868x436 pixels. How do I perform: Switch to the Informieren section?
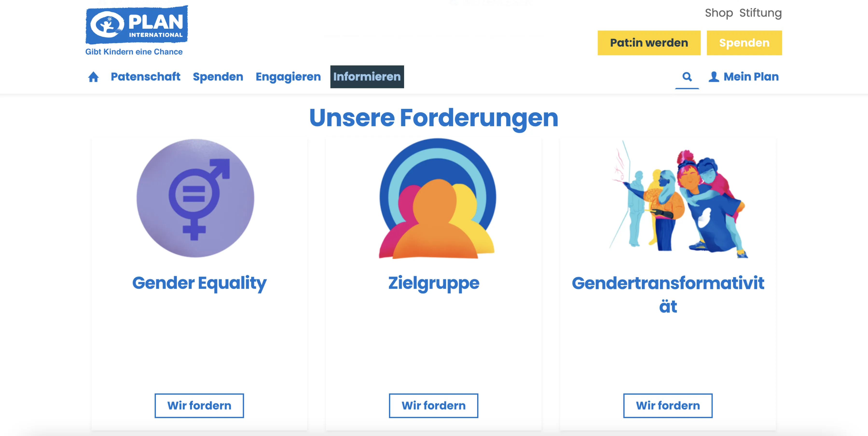coord(367,77)
